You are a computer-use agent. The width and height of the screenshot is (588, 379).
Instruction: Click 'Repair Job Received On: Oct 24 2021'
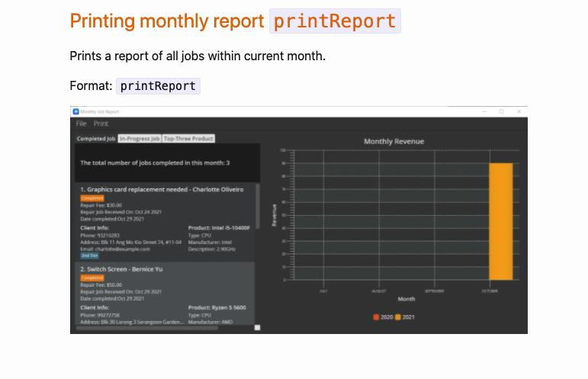(x=120, y=212)
